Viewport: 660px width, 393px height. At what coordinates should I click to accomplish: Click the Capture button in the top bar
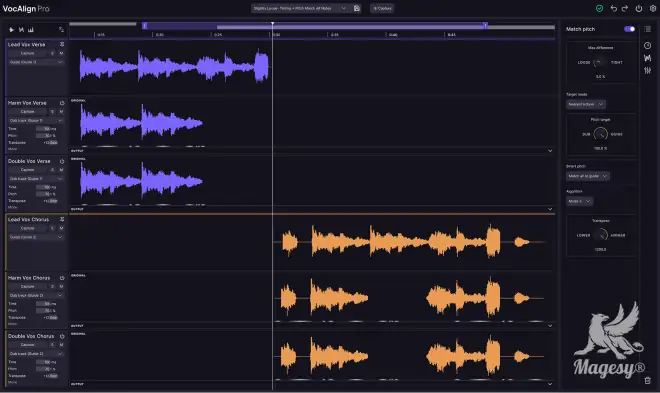tap(382, 8)
